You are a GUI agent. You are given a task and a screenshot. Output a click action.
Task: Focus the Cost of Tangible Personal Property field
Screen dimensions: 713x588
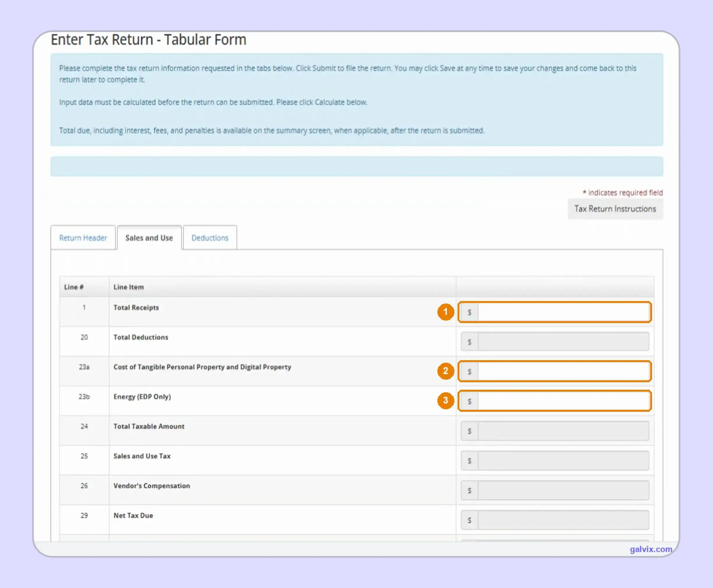click(564, 371)
